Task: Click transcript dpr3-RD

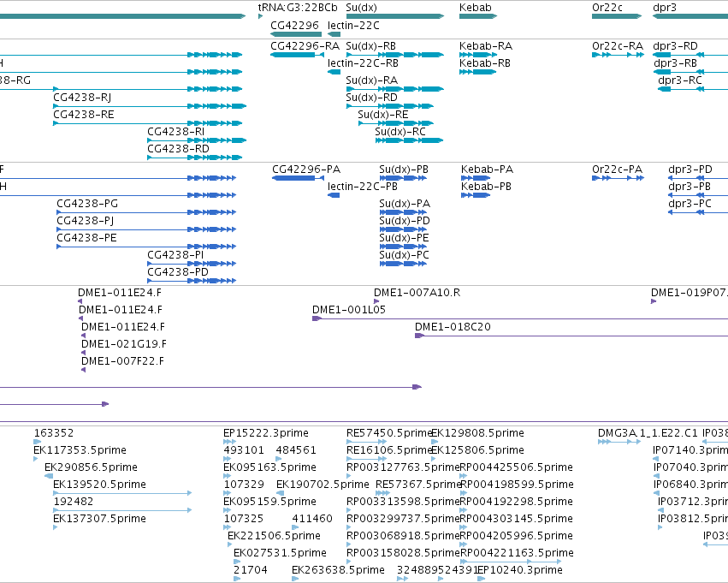Action: pos(690,55)
